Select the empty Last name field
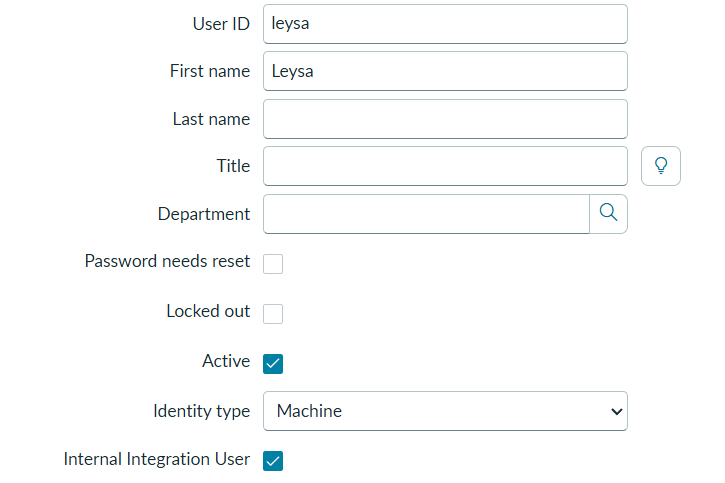The image size is (725, 483). coord(445,119)
